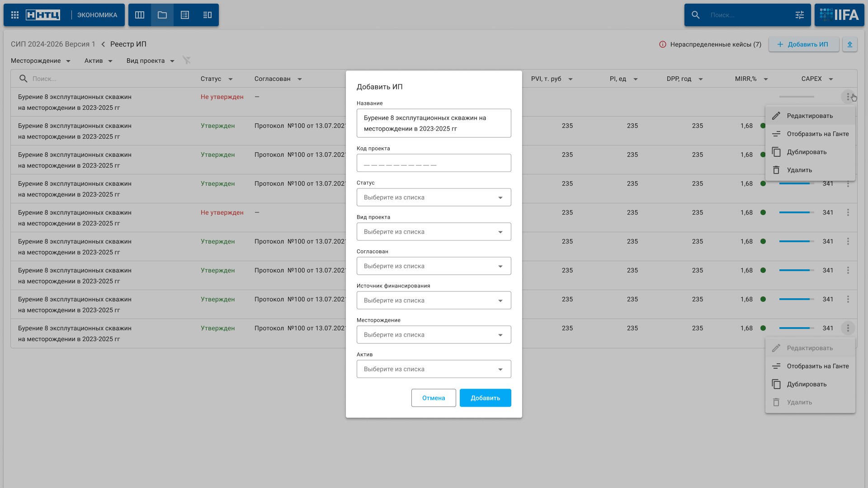Open the apps grid menu icon
The image size is (868, 488).
pyautogui.click(x=15, y=15)
